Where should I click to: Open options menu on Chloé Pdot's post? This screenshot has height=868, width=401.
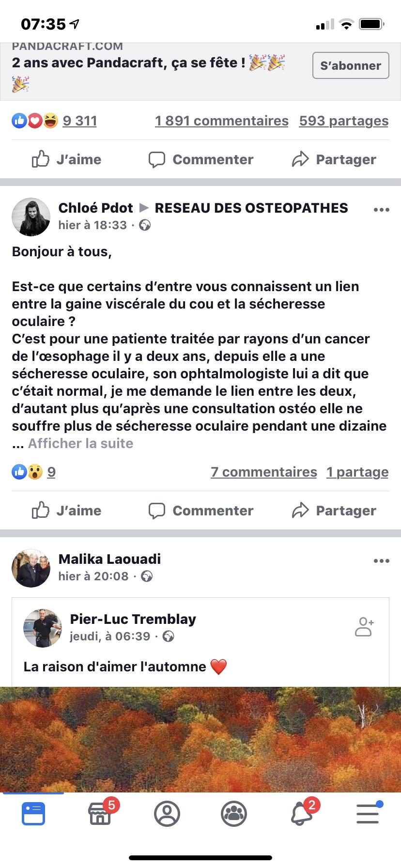pos(382,210)
